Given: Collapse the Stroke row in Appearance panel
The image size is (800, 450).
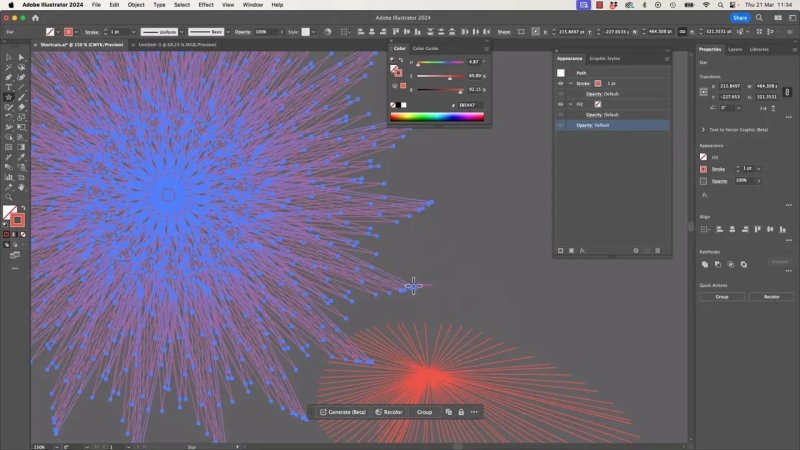Looking at the screenshot, I should tap(570, 83).
